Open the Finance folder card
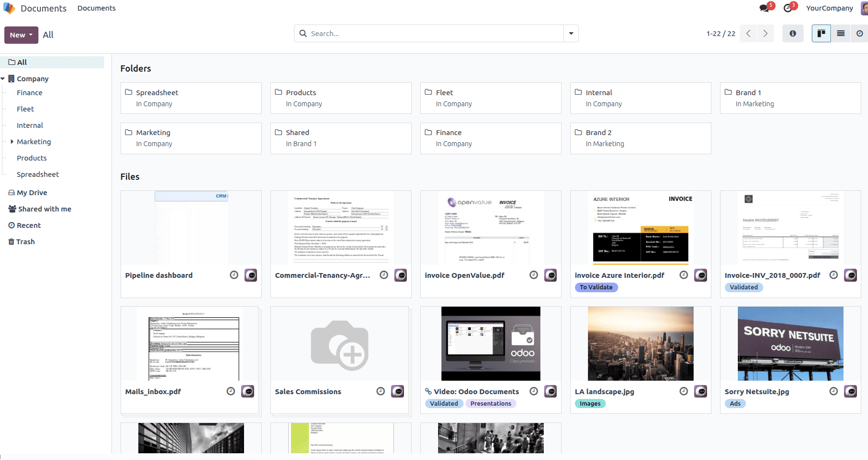This screenshot has height=460, width=868. pos(491,138)
